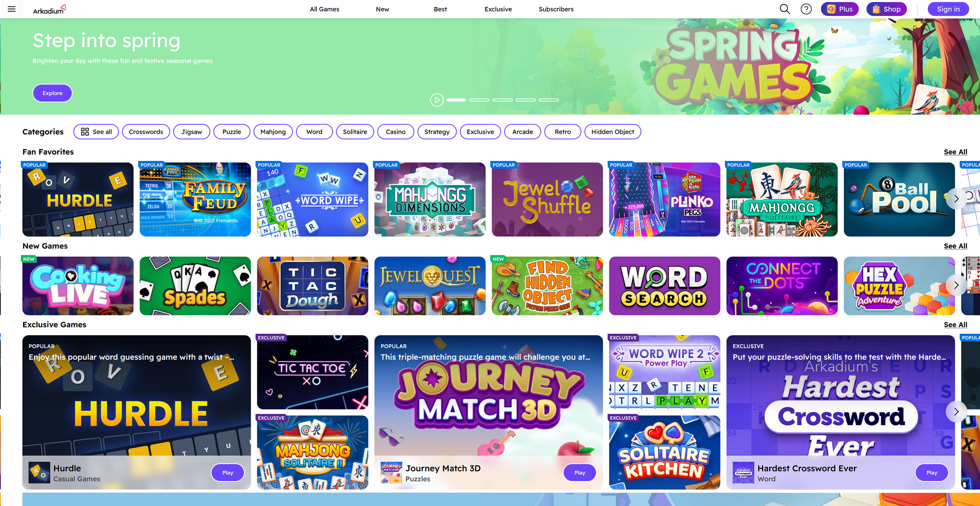Open the hamburger navigation menu
Screen dimensions: 980x506
(x=11, y=9)
